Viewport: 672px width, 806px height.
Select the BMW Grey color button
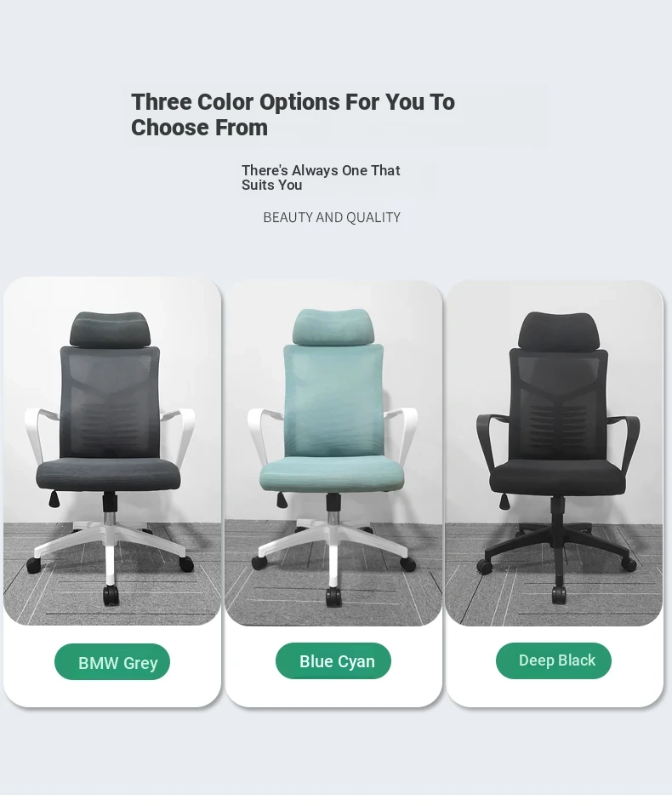tap(112, 662)
